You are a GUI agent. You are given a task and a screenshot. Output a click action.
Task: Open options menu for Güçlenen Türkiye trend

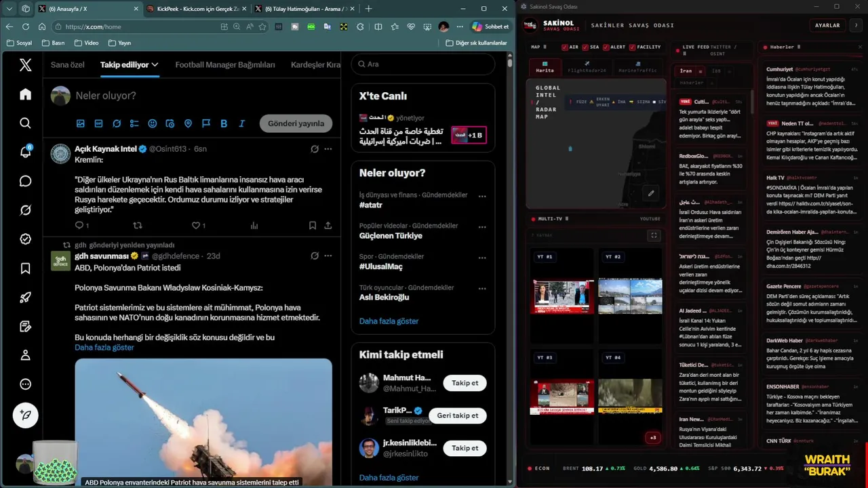[x=482, y=227]
